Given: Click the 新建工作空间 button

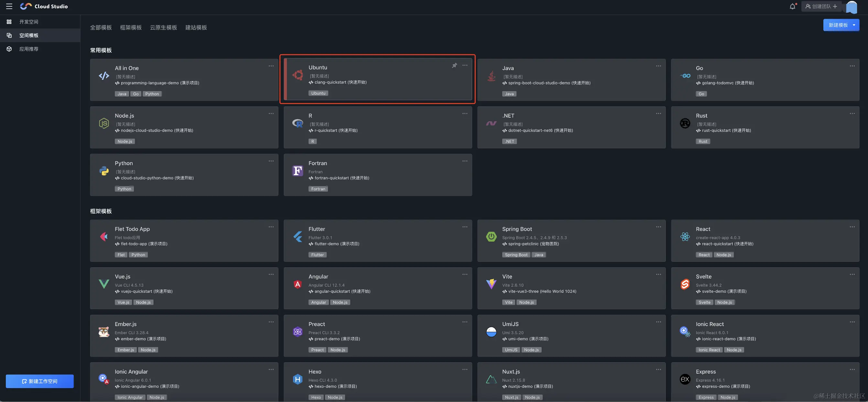Looking at the screenshot, I should point(40,381).
